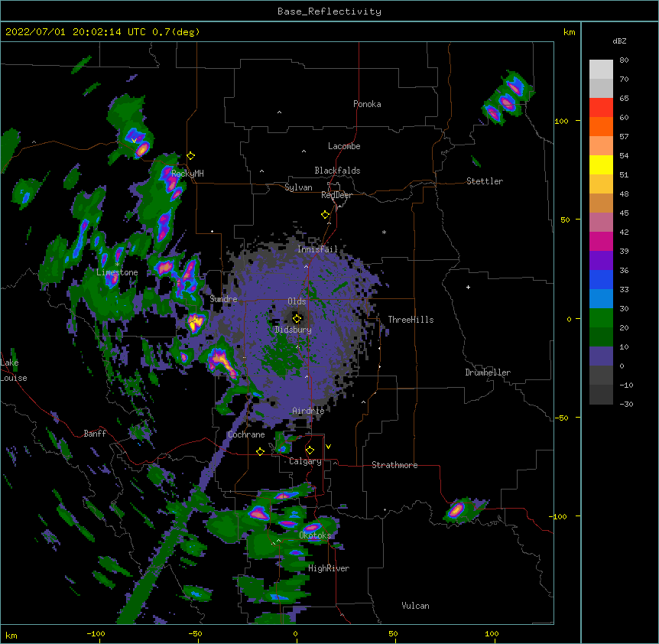Select the Stettler city label
Viewport: 659px width, 644px height.
[x=485, y=181]
